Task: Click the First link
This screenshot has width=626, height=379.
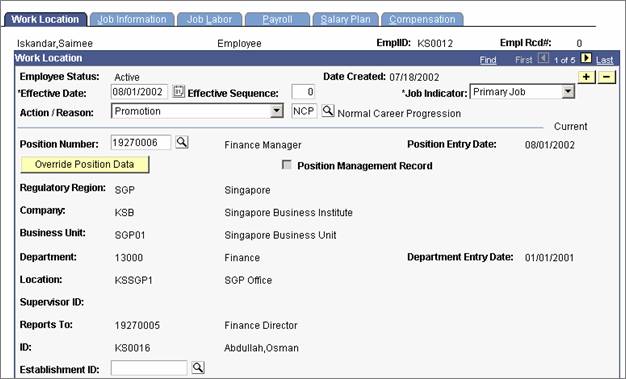Action: tap(523, 60)
